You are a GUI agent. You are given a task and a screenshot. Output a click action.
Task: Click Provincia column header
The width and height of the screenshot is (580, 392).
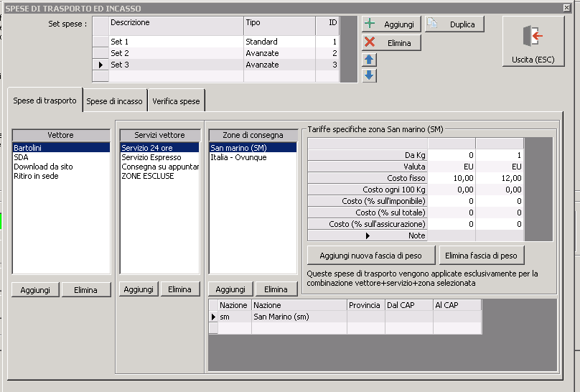pos(366,305)
